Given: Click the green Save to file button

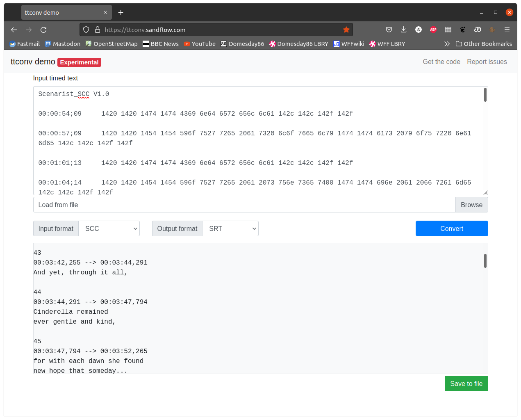Looking at the screenshot, I should tap(466, 383).
